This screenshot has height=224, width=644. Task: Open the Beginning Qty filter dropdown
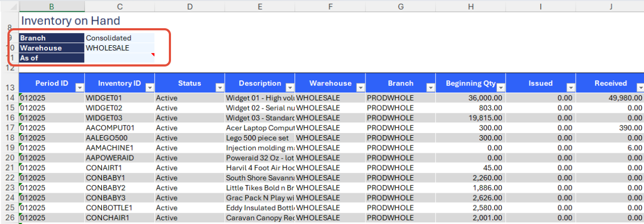(500, 87)
